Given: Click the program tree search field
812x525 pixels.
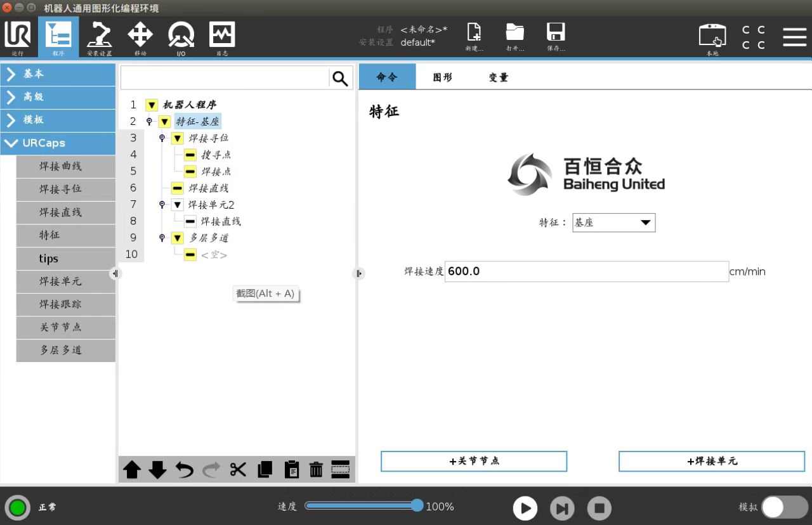Looking at the screenshot, I should [x=225, y=78].
